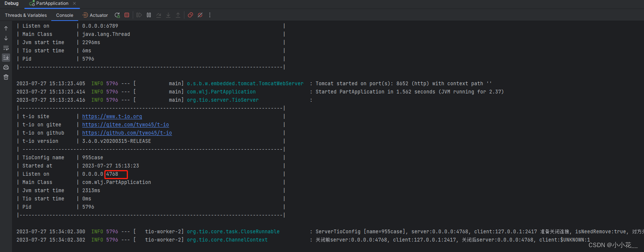
Task: Click the 2296ms Jvm start time value
Action: [x=91, y=42]
